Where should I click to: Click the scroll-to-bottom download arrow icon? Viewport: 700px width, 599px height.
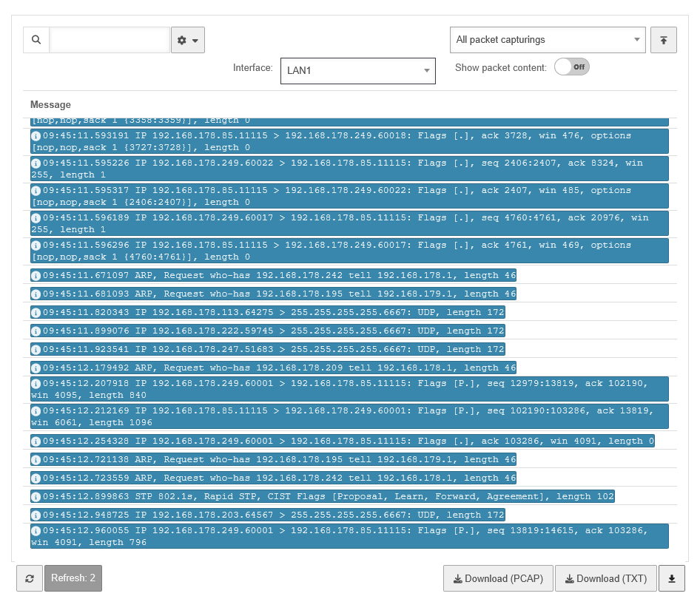672,579
